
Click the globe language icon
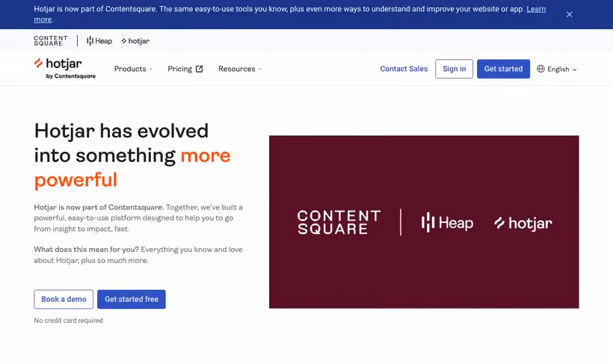coord(540,69)
